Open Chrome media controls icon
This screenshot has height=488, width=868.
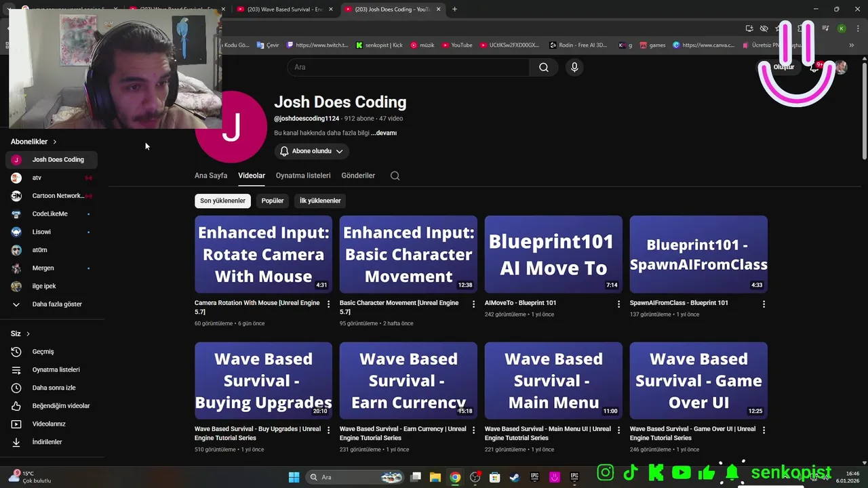(825, 28)
